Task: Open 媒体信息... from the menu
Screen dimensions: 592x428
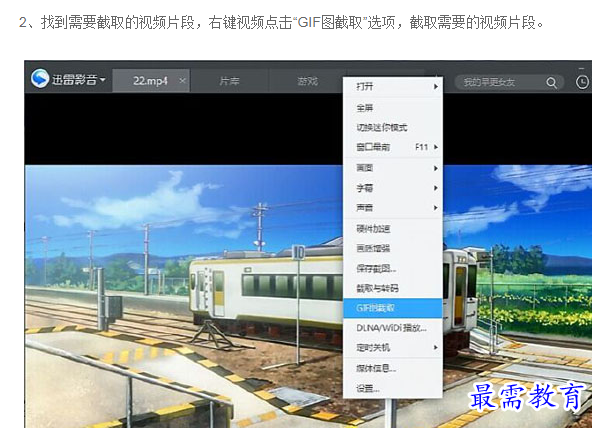Action: tap(393, 368)
